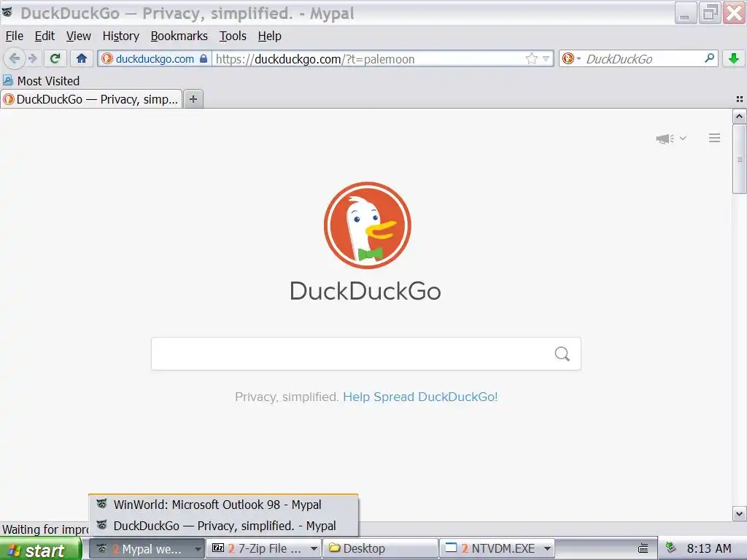This screenshot has height=560, width=747.
Task: Open Desktop folder taskbar button
Action: pyautogui.click(x=380, y=549)
